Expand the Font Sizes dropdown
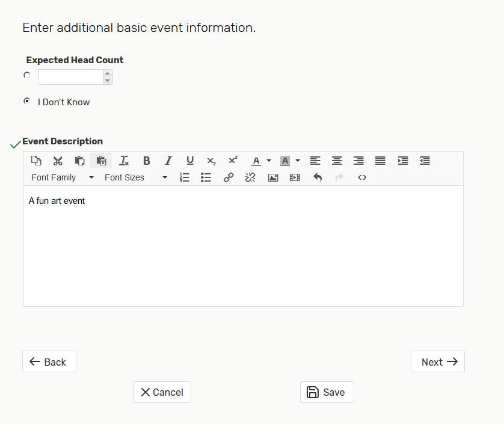Image resolution: width=504 pixels, height=424 pixels. pyautogui.click(x=136, y=177)
